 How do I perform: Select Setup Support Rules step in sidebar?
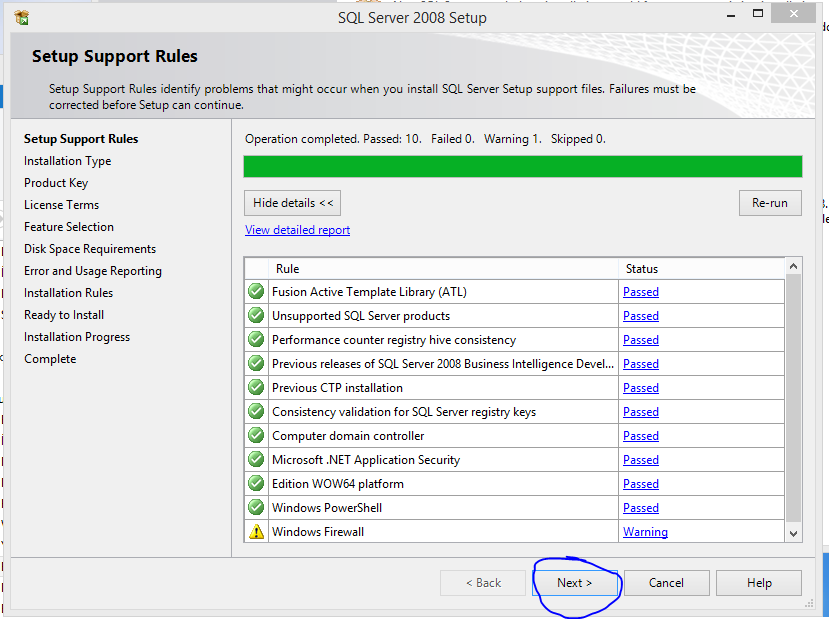click(81, 138)
